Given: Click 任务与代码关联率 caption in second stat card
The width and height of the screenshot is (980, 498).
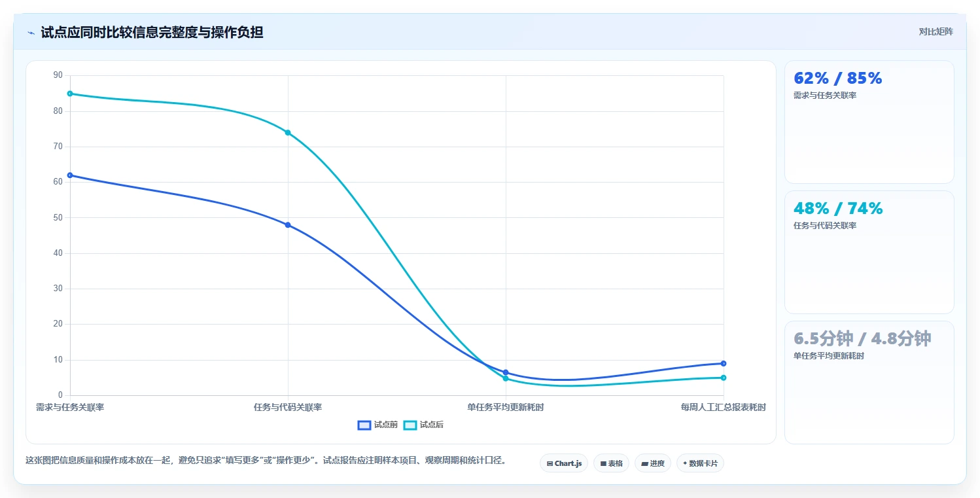Looking at the screenshot, I should coord(825,226).
